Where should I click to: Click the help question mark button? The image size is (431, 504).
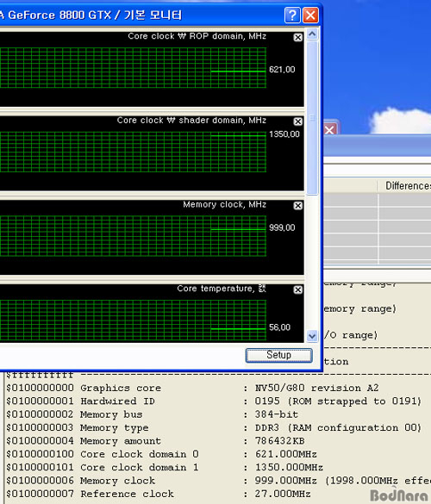(292, 16)
